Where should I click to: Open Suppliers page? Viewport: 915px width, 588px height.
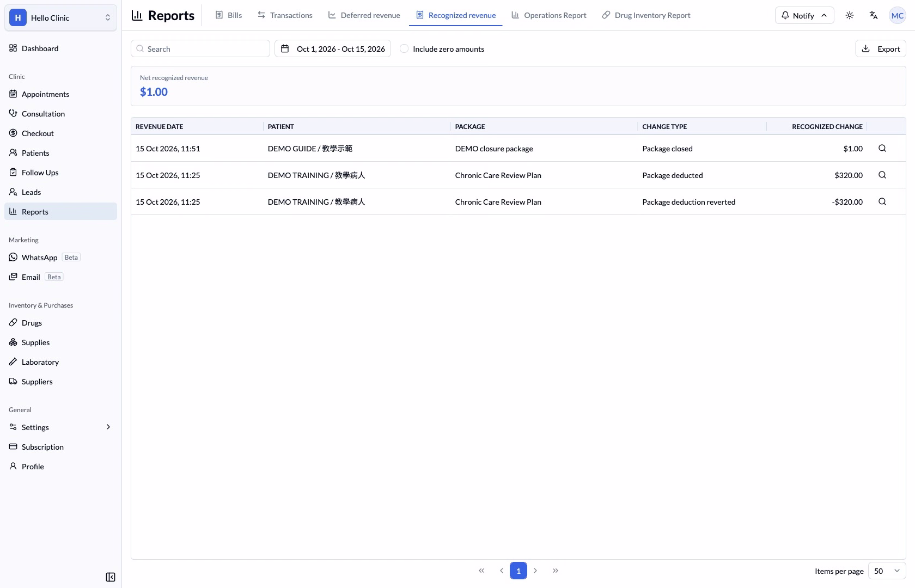click(x=60, y=382)
